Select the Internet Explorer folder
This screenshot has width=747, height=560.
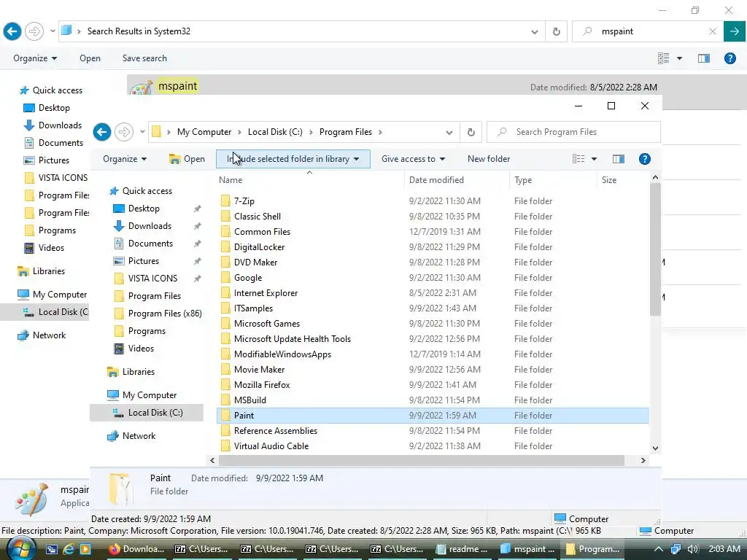(266, 293)
